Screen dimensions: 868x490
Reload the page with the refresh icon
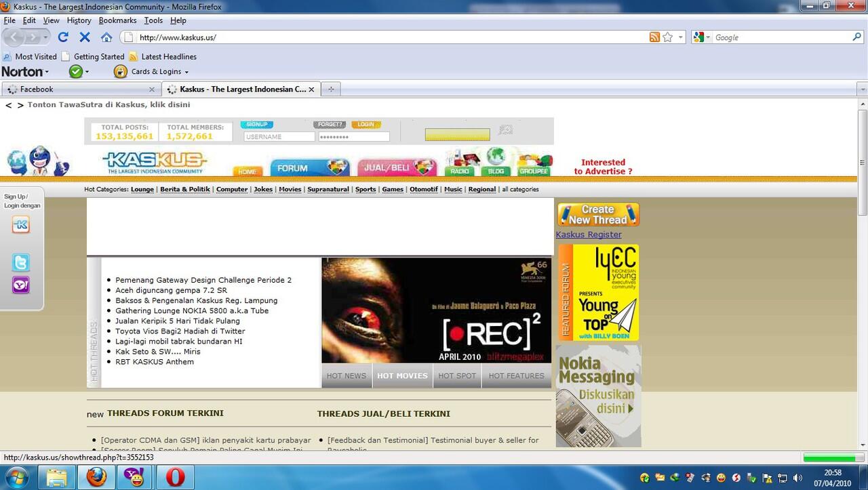click(x=63, y=37)
